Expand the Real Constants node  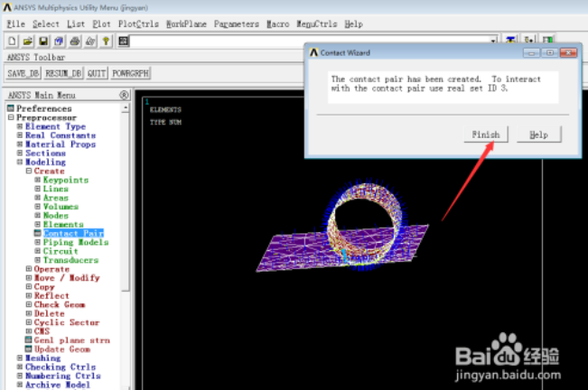pyautogui.click(x=20, y=135)
